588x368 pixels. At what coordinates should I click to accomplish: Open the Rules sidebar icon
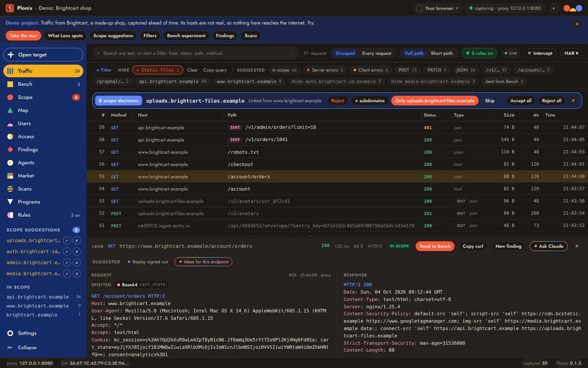pos(10,215)
